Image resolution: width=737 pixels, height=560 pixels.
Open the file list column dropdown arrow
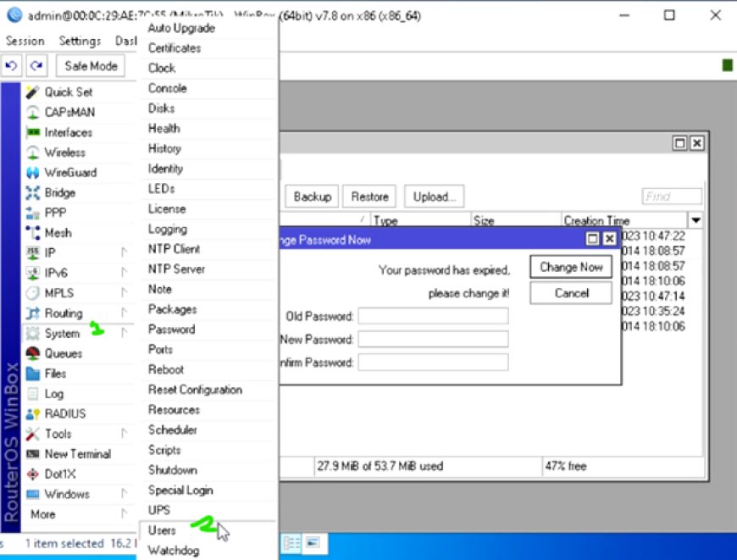[x=695, y=220]
